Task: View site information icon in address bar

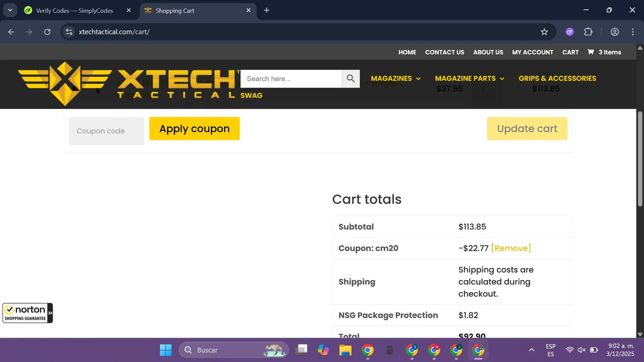Action: coord(69,32)
